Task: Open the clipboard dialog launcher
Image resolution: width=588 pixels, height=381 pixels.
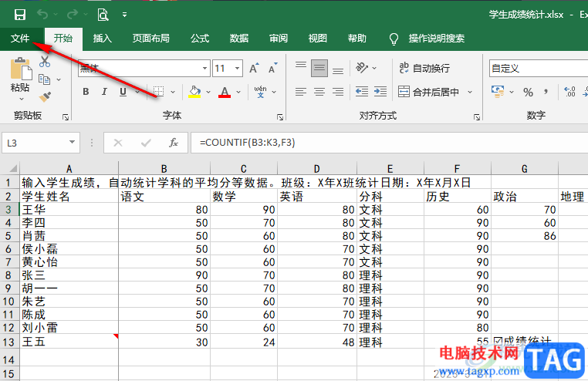Action: point(66,117)
